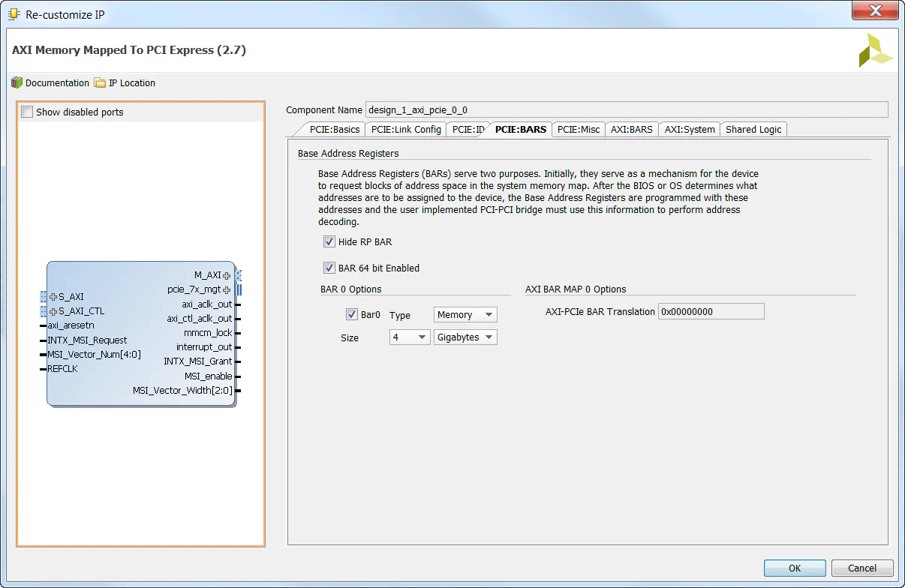
Task: Click the IP Location folder icon
Action: click(98, 82)
